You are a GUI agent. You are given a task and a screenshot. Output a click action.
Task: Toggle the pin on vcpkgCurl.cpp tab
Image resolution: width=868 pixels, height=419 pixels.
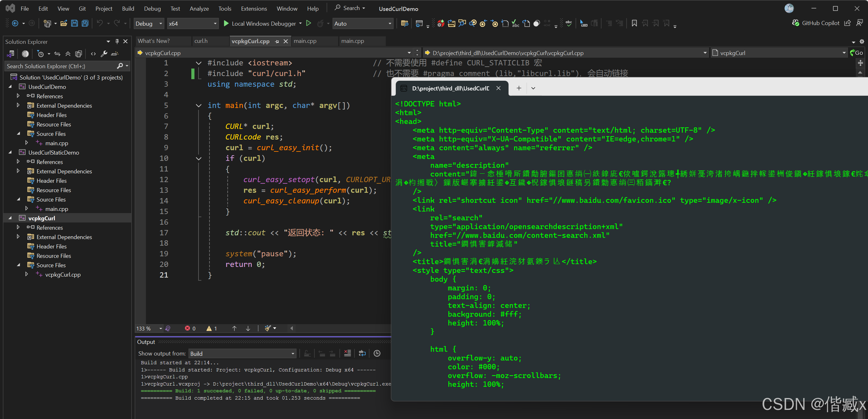[277, 41]
